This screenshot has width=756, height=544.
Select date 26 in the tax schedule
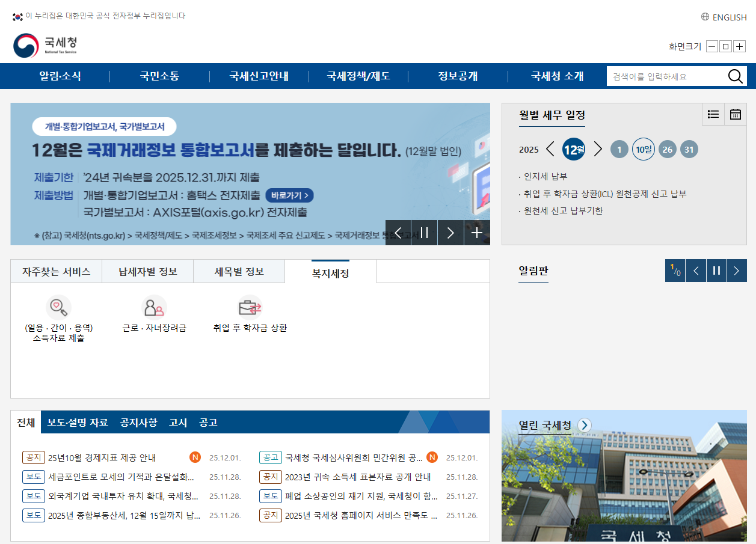(x=666, y=149)
